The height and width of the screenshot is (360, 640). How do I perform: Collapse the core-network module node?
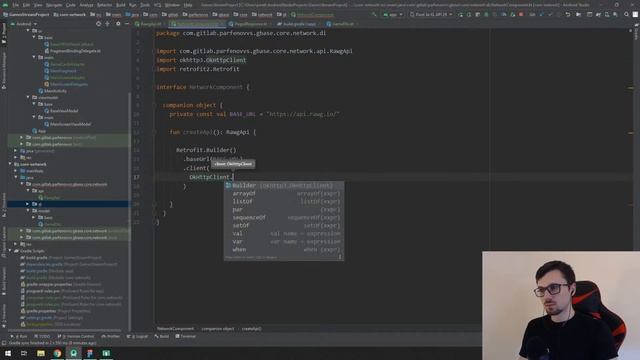point(10,164)
